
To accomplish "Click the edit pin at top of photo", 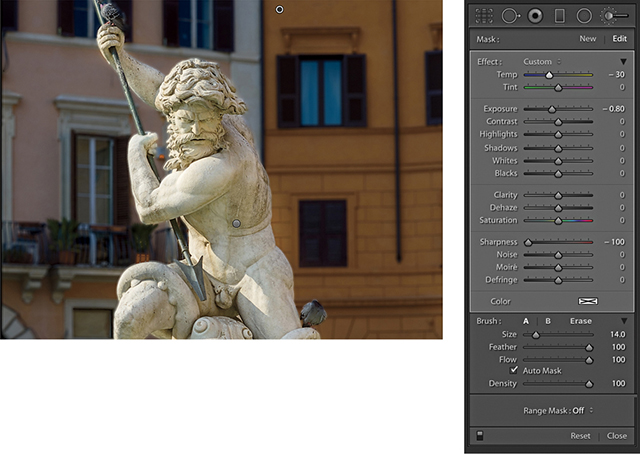I will [x=279, y=9].
